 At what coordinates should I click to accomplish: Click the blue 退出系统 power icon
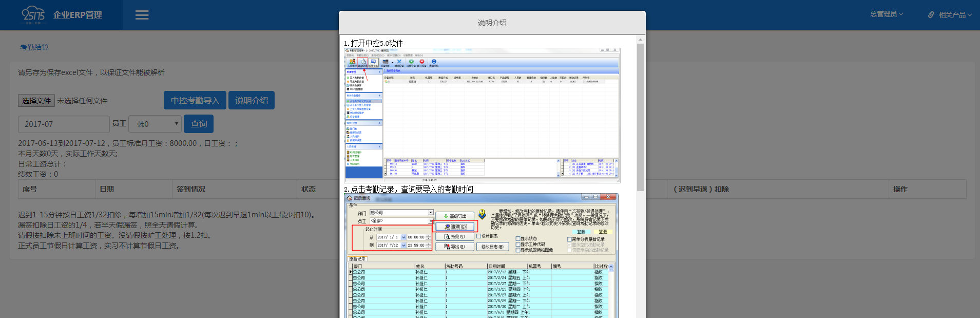coord(434,62)
